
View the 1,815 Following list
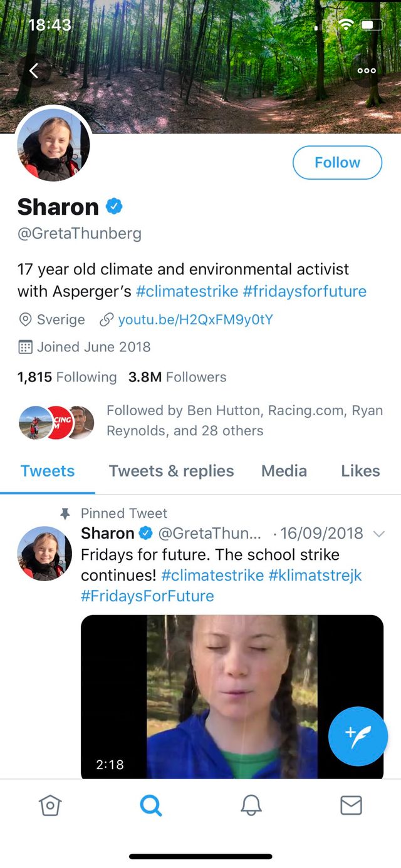[67, 377]
